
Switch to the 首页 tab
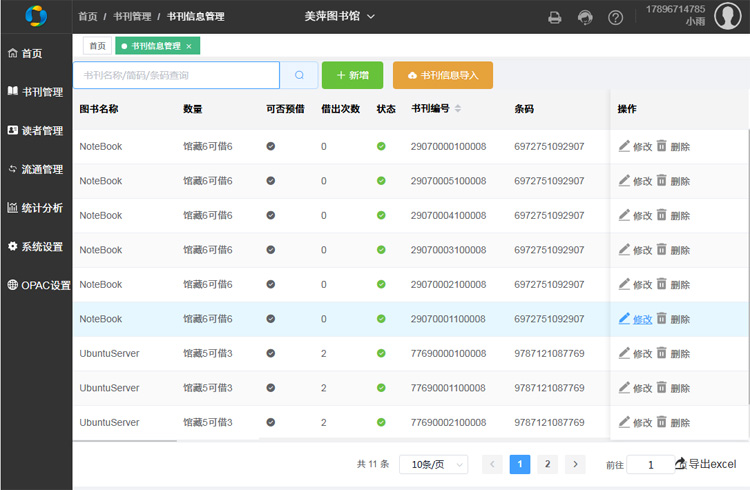point(97,46)
